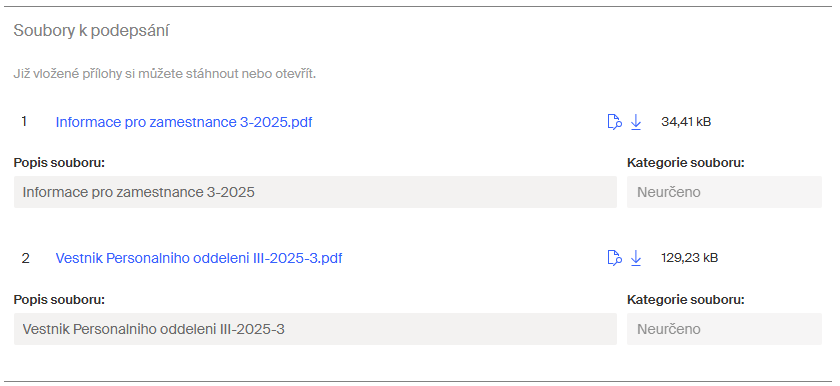Click the description field containing Vestnik Personalniho oddeleni III-2025-3
840x386 pixels.
pyautogui.click(x=315, y=329)
